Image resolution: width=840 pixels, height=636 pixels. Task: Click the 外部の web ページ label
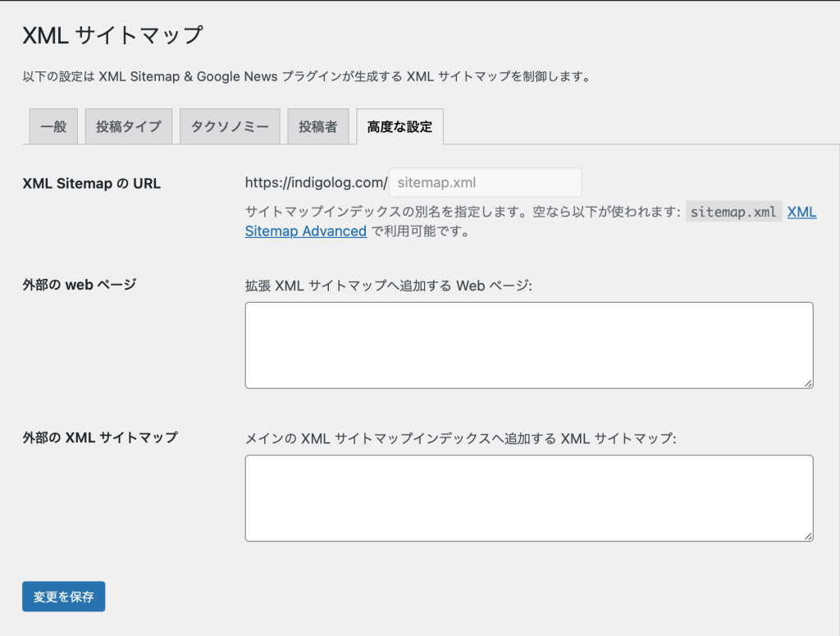80,285
